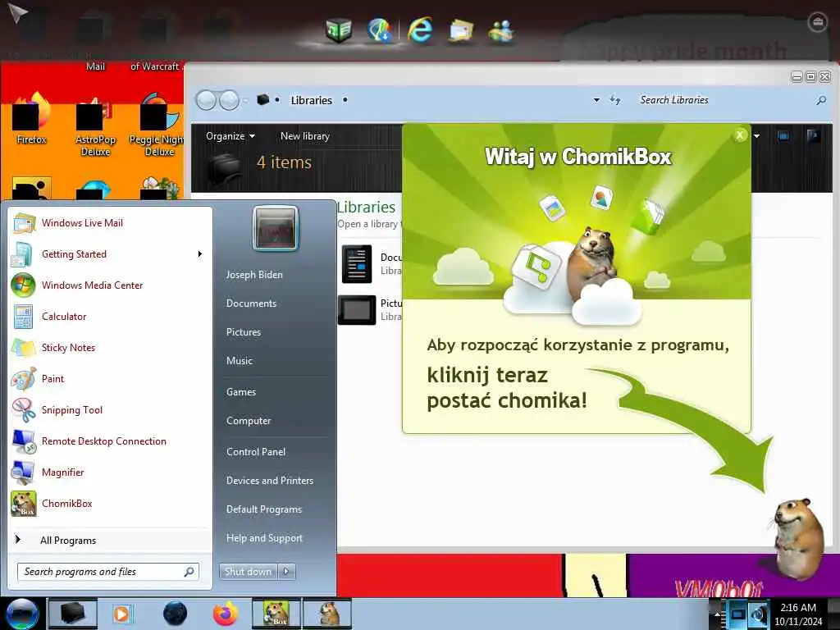Go forward in Libraries window
This screenshot has width=840, height=630.
230,100
